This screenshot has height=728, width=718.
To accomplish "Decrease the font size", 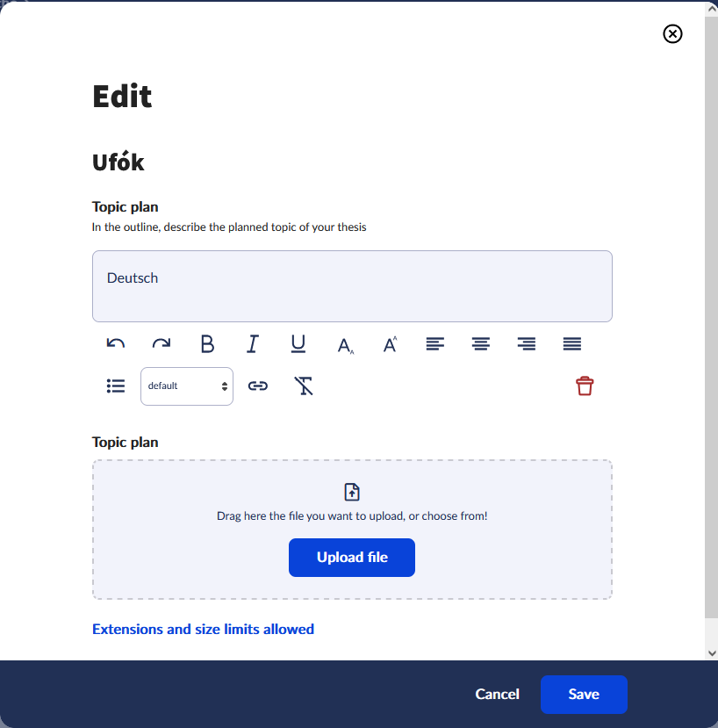I will (x=345, y=345).
